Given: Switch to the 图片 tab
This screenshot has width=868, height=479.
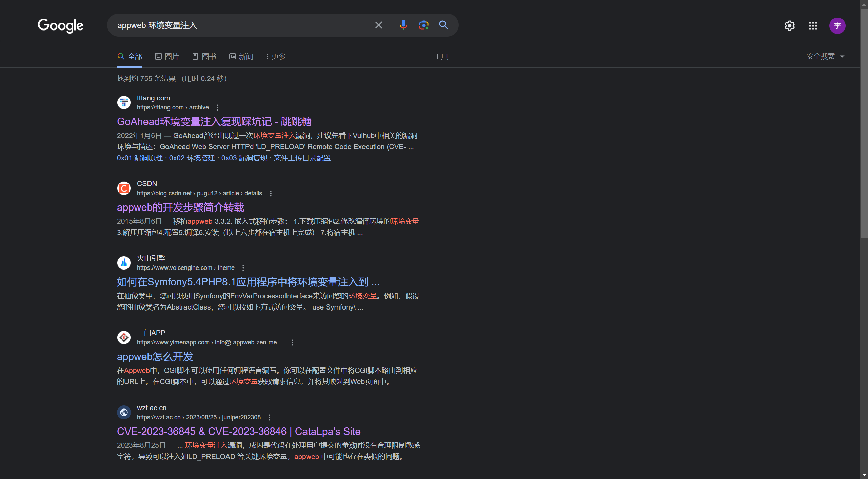Looking at the screenshot, I should point(167,56).
